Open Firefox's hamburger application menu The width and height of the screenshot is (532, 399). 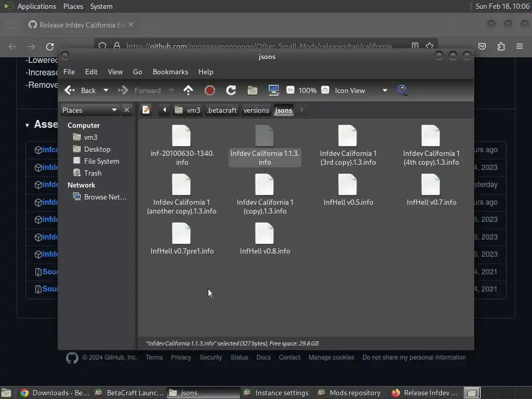pos(520,46)
